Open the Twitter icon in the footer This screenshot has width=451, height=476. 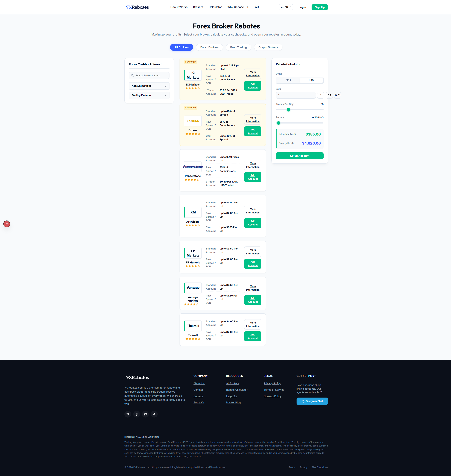[x=145, y=414]
